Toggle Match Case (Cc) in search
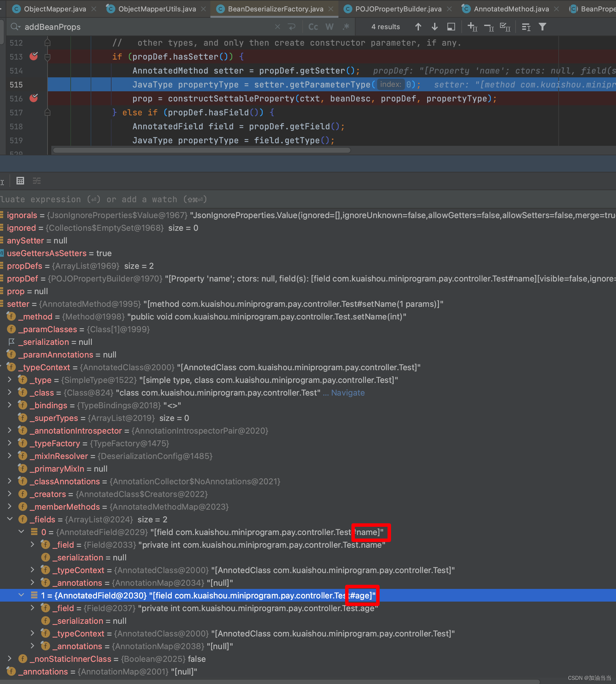Viewport: 616px width, 684px height. click(x=313, y=27)
